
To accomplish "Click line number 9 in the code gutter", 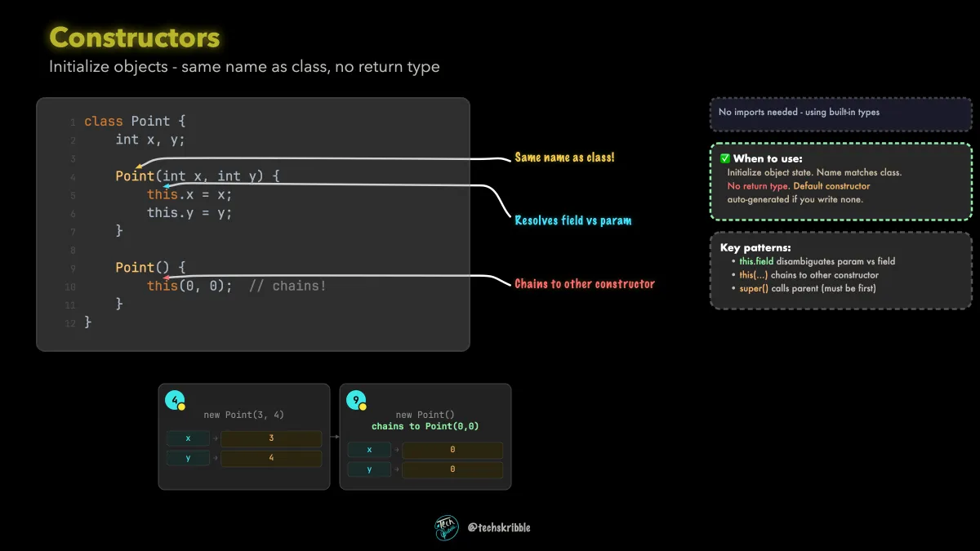I will pyautogui.click(x=73, y=269).
